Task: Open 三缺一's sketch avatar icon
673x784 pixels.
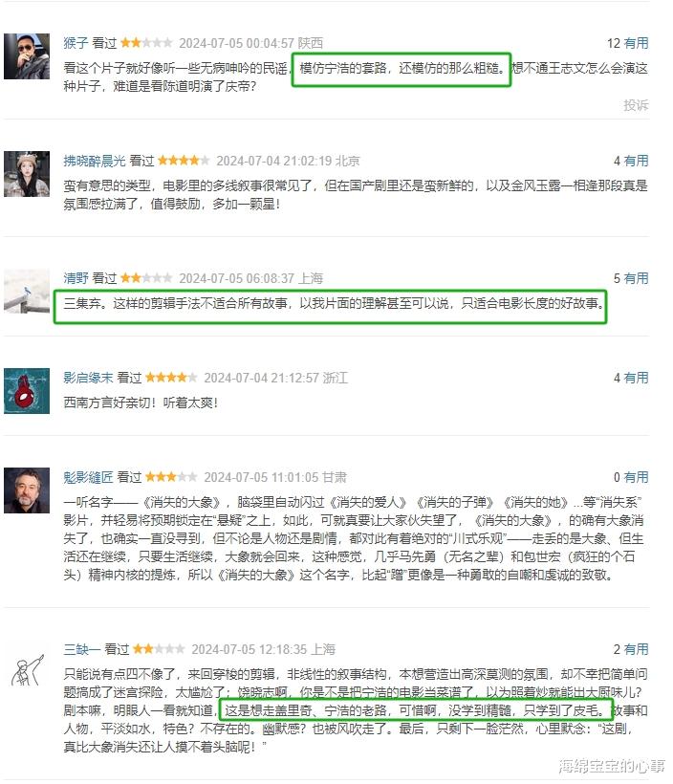Action: click(x=28, y=670)
